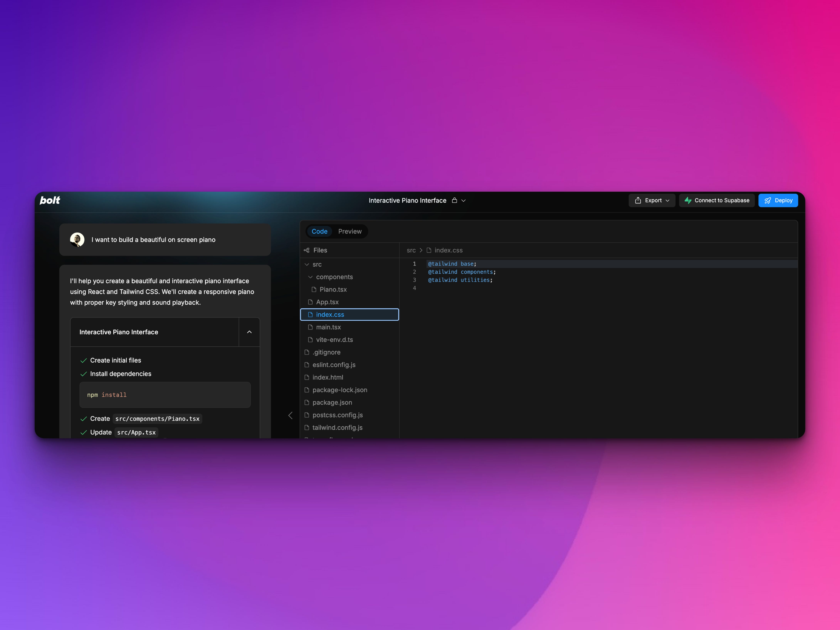Click file icon in index.css breadcrumb
840x630 pixels.
point(429,250)
